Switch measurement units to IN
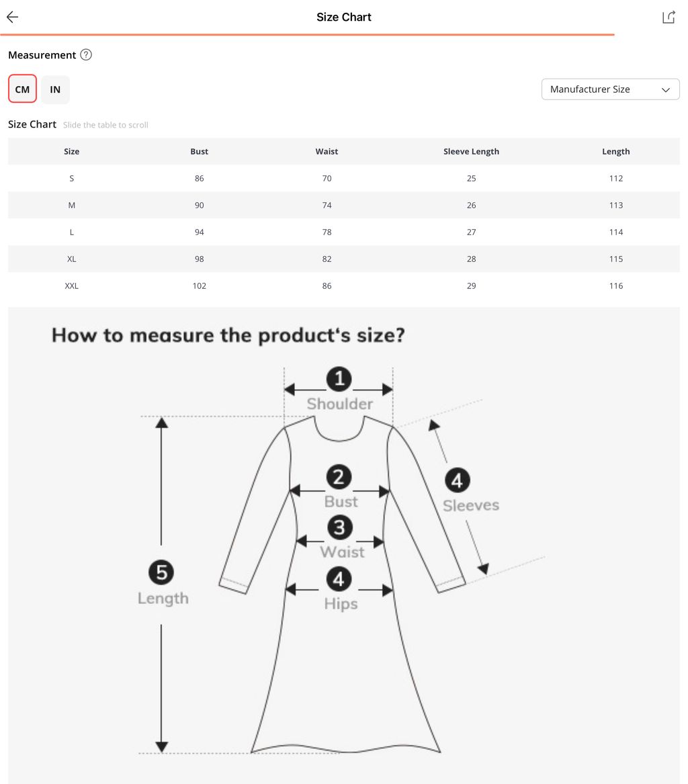This screenshot has height=784, width=688. [x=55, y=89]
